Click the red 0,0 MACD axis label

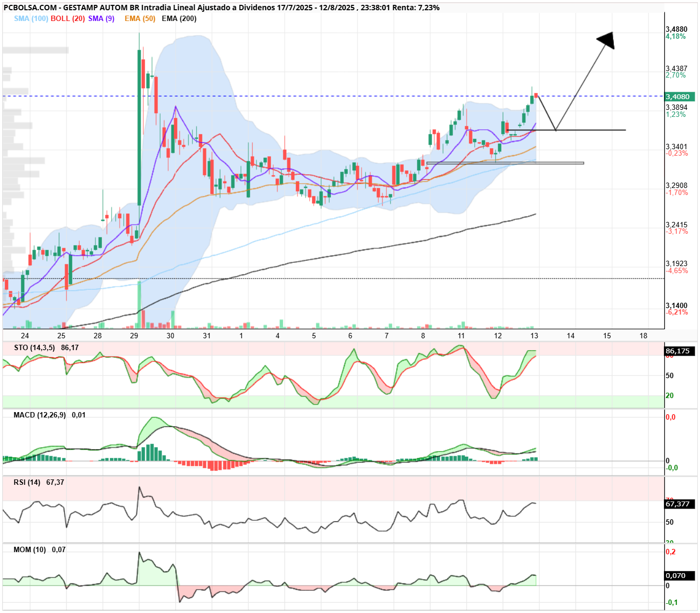pos(671,417)
